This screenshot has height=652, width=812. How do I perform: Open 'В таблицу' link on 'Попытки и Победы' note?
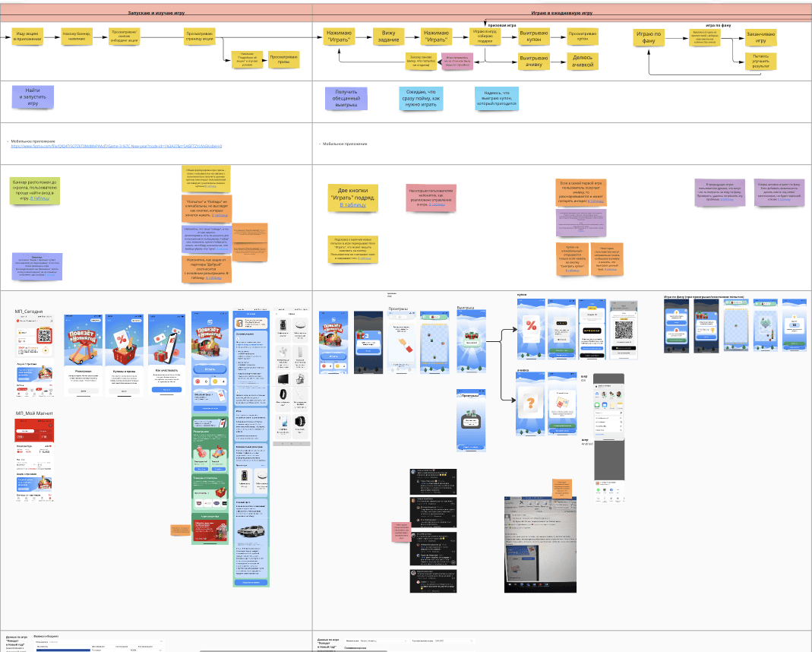tap(220, 215)
